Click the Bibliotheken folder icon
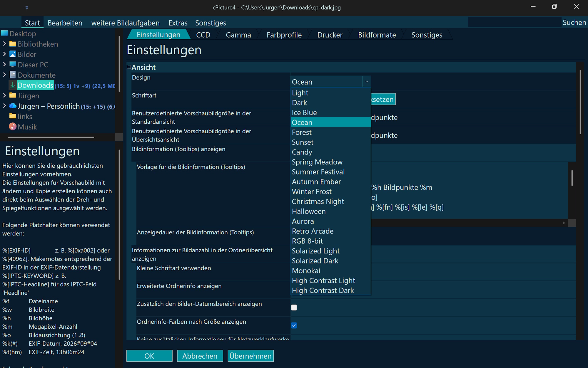Screen dimensions: 588x368 click(13, 44)
